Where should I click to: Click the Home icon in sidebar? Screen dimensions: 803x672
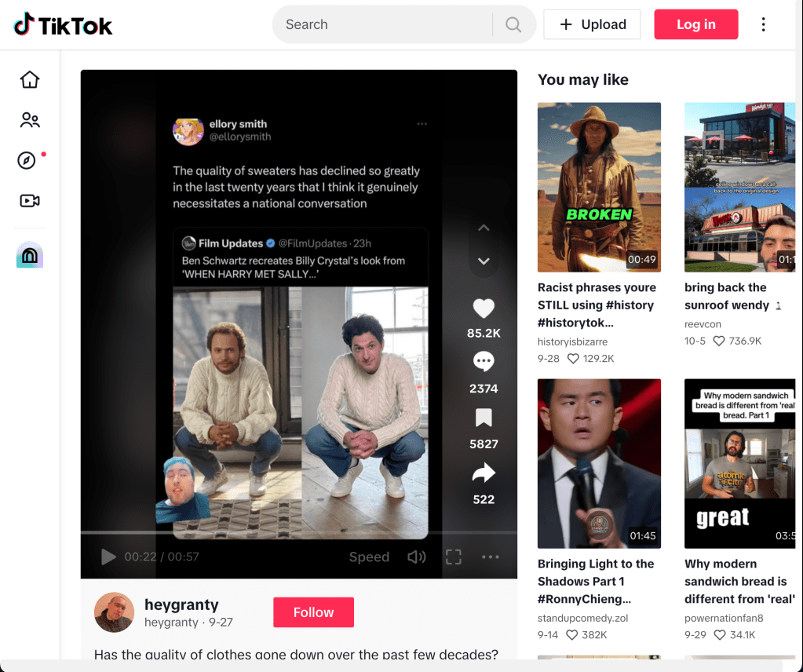(30, 80)
